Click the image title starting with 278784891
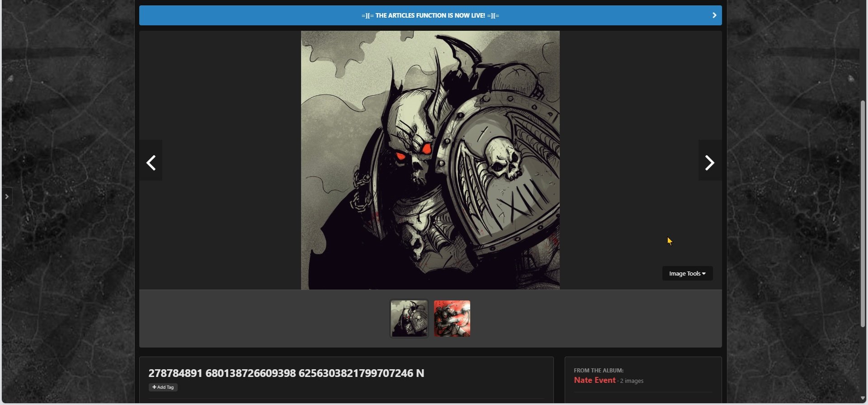This screenshot has width=868, height=405. pyautogui.click(x=286, y=373)
